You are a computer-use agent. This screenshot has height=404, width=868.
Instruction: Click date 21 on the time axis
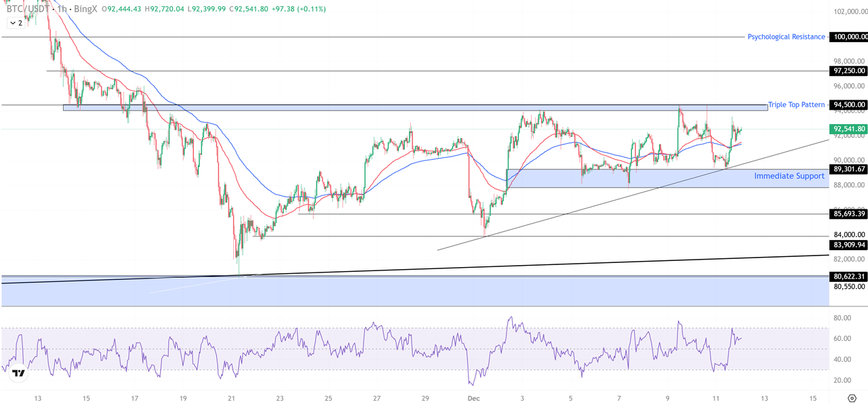click(x=231, y=398)
